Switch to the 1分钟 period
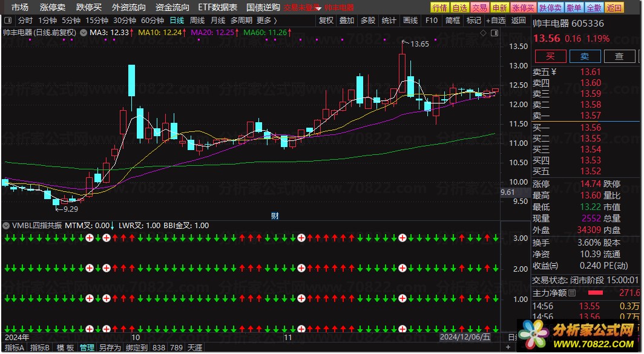The image size is (644, 354). click(48, 20)
